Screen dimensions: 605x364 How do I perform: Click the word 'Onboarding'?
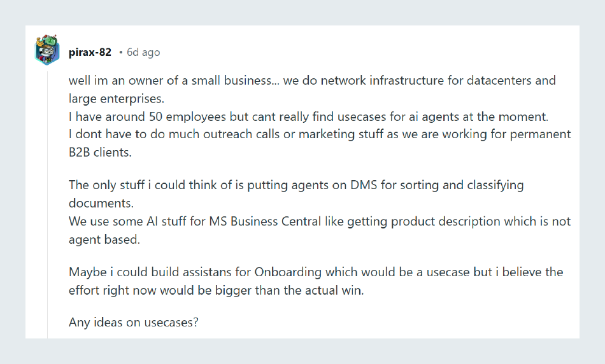pyautogui.click(x=288, y=272)
